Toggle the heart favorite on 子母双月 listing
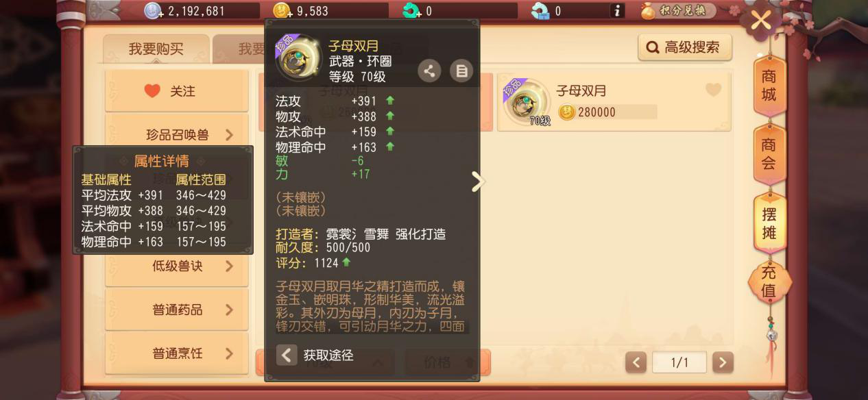Screen dimensions: 868x400 click(713, 90)
